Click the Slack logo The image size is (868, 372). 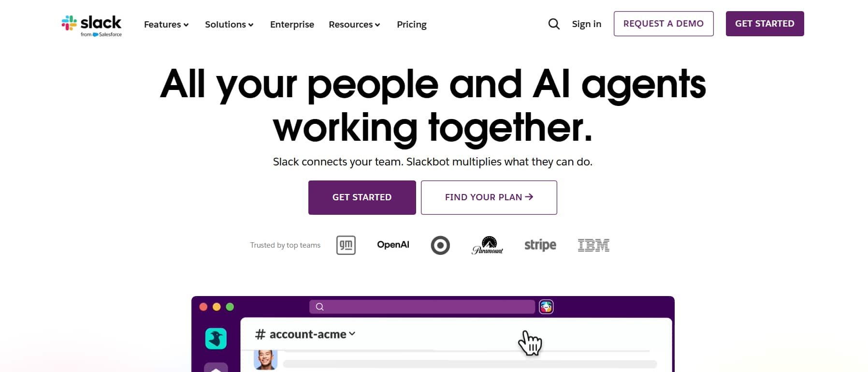(x=91, y=24)
